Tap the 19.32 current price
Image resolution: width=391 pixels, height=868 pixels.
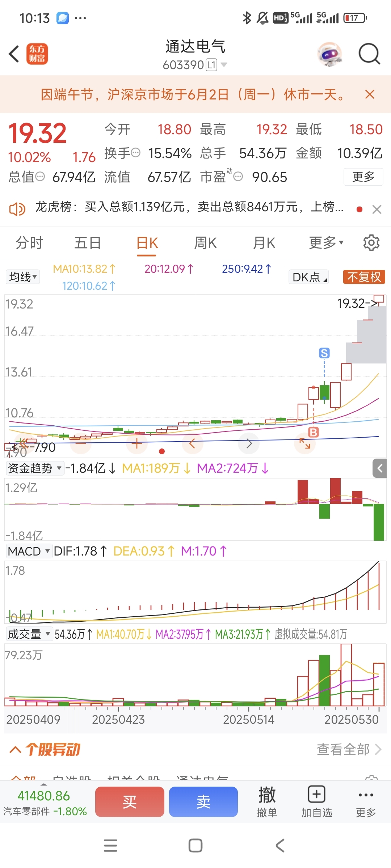38,133
